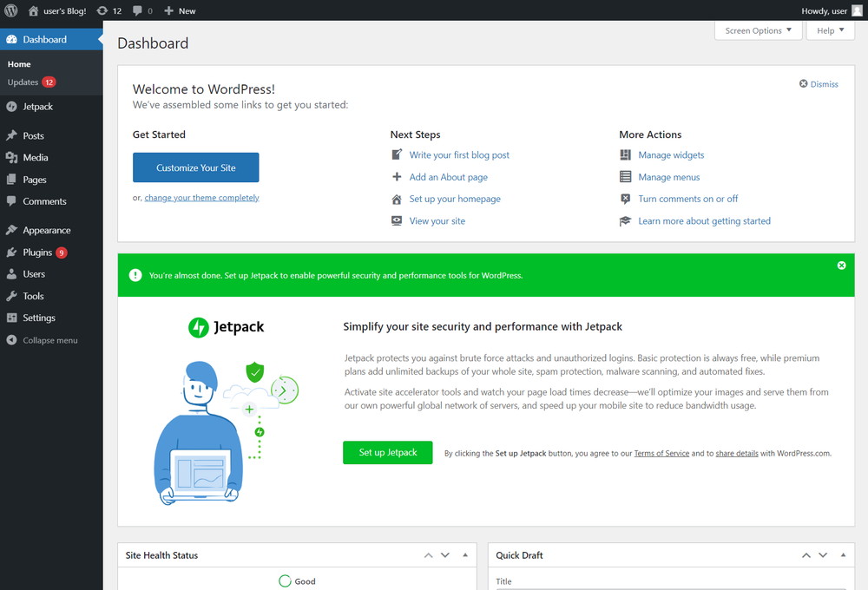The width and height of the screenshot is (868, 590).
Task: Dismiss the Welcome to WordPress panel
Action: (819, 84)
